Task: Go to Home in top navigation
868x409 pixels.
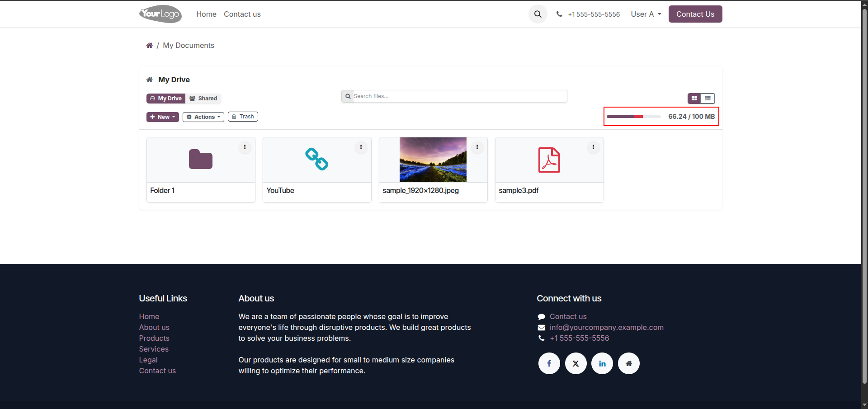Action: (x=206, y=14)
